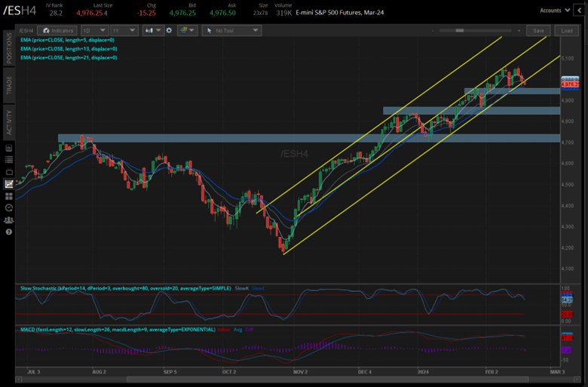The width and height of the screenshot is (588, 387).
Task: Open the chart style candlestick dropdown
Action: [x=153, y=30]
